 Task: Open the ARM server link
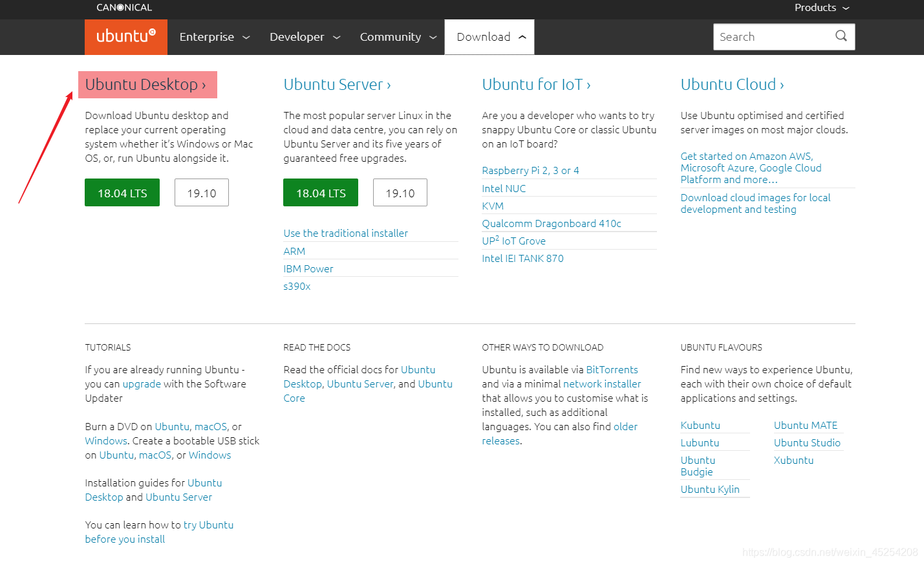(x=294, y=251)
